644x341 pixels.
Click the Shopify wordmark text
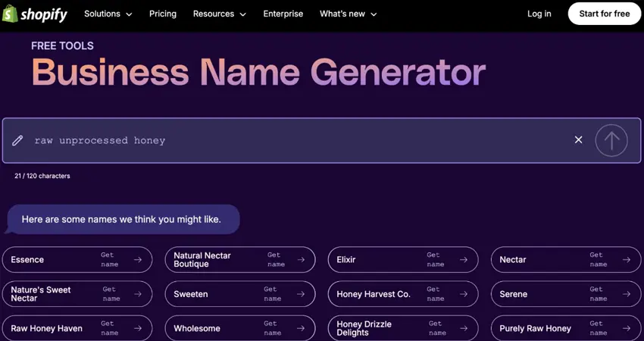tap(43, 15)
